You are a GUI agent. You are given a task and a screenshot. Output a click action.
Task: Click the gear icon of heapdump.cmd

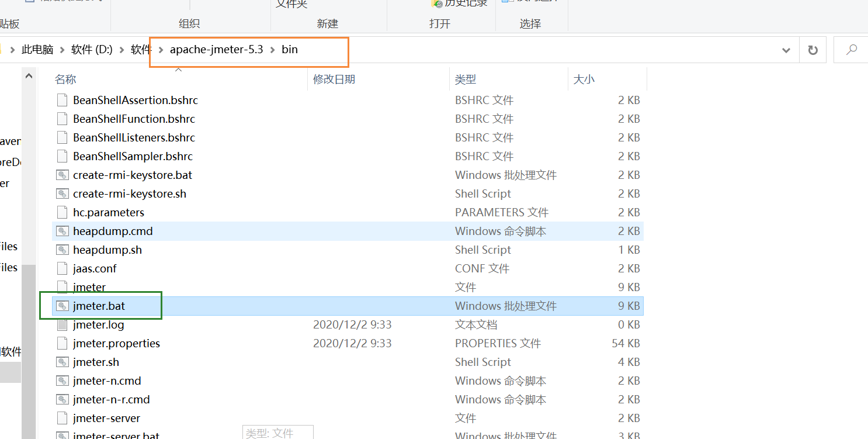coord(63,231)
